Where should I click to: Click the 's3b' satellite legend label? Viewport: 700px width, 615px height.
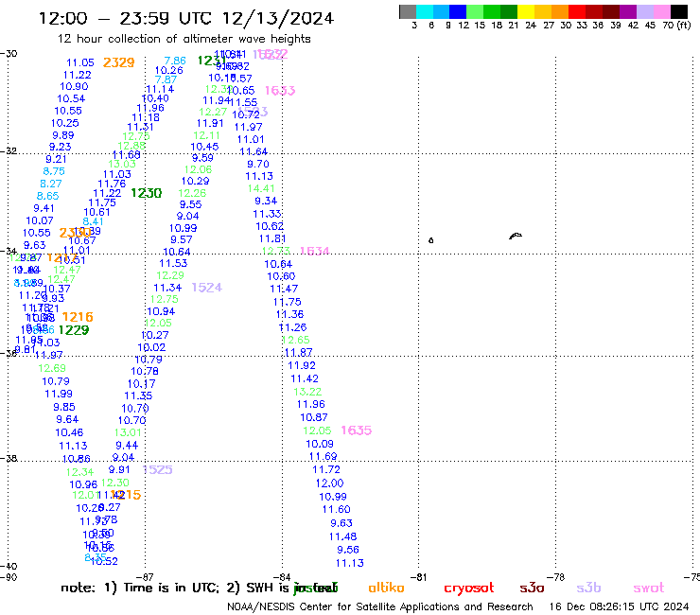[588, 588]
